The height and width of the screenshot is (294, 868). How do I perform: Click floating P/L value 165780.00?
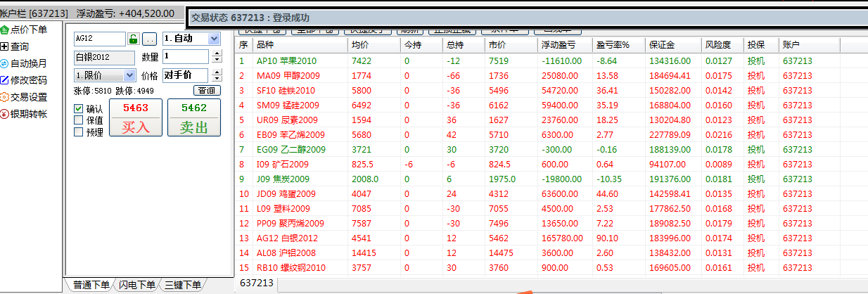point(561,238)
